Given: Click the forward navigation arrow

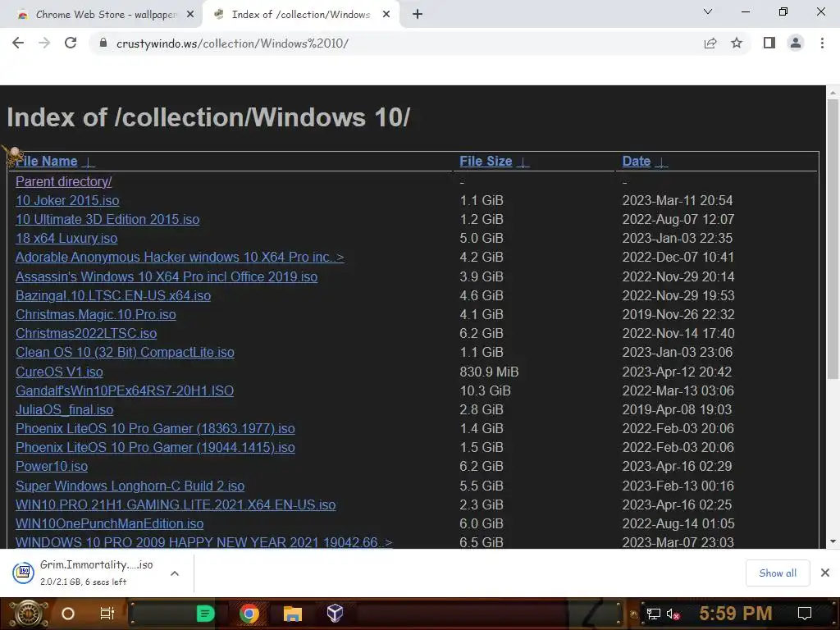Looking at the screenshot, I should pos(44,43).
